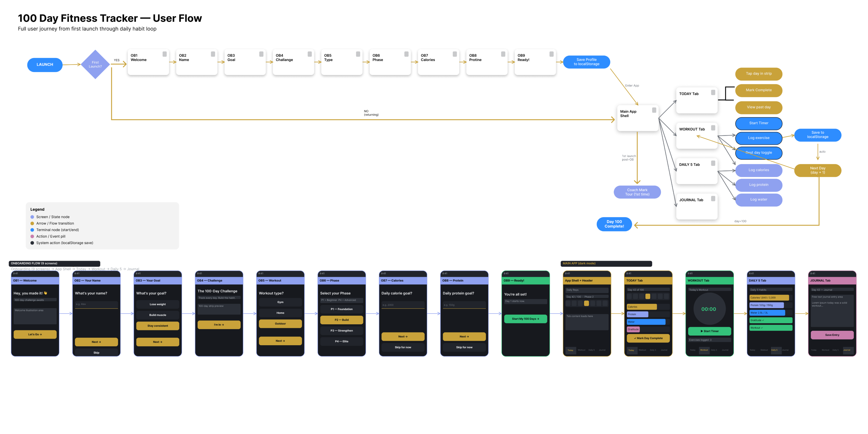Click Journal tab in TODAY Tab mockup

664,350
